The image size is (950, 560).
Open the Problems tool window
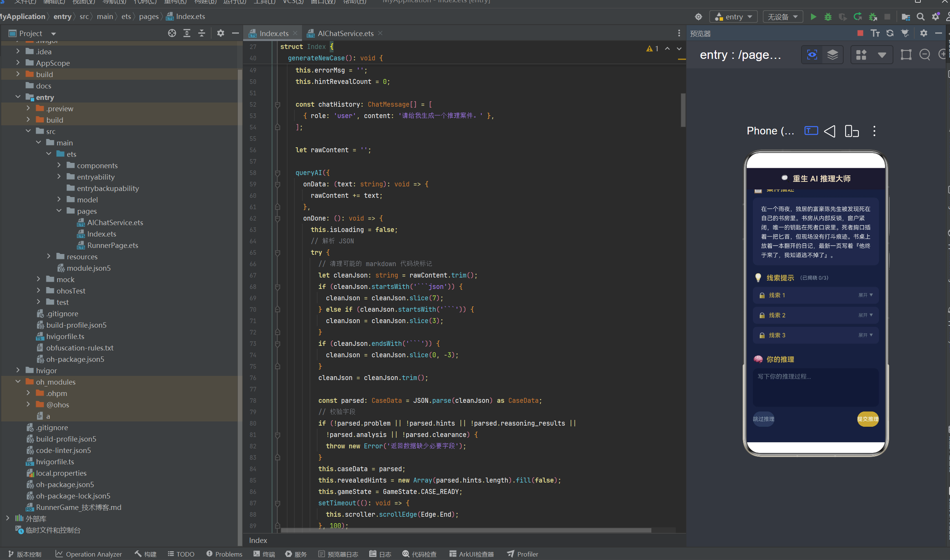tap(224, 554)
